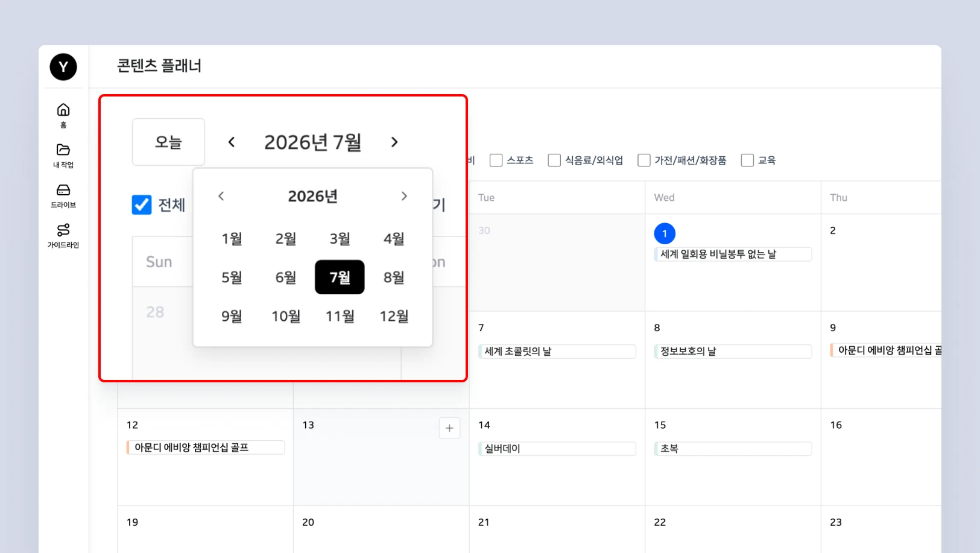This screenshot has width=980, height=553.
Task: Select 3월 in month picker
Action: (x=340, y=239)
